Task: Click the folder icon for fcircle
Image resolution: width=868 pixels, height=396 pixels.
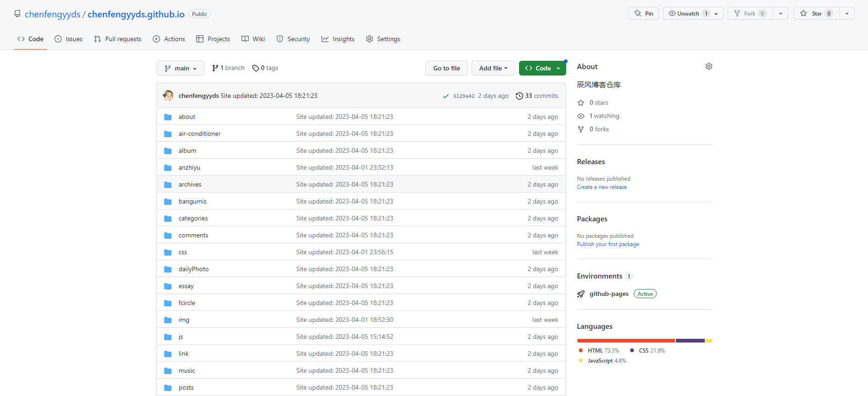Action: click(168, 303)
